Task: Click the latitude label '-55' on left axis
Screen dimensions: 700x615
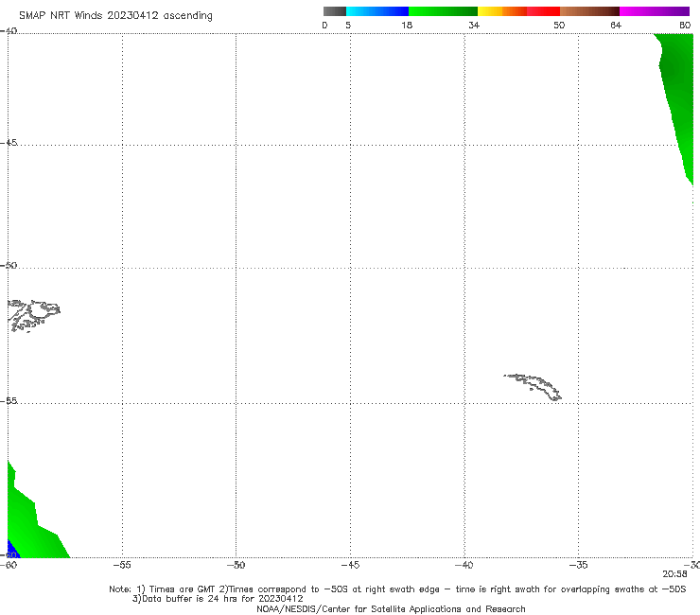Action: pyautogui.click(x=9, y=400)
